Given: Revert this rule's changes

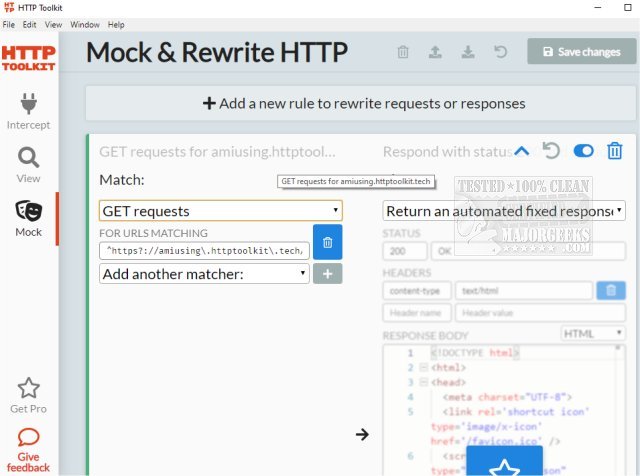Looking at the screenshot, I should [551, 151].
